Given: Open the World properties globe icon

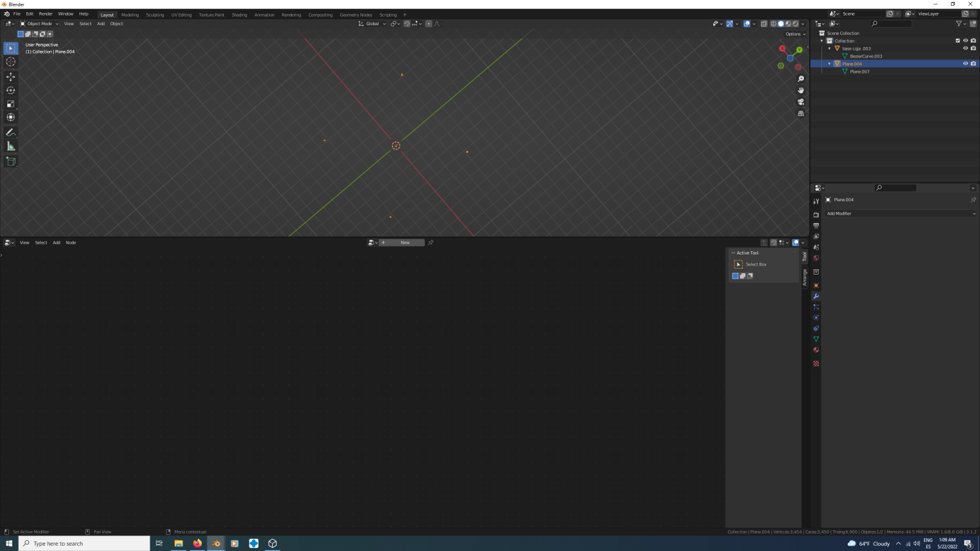Looking at the screenshot, I should [x=816, y=258].
